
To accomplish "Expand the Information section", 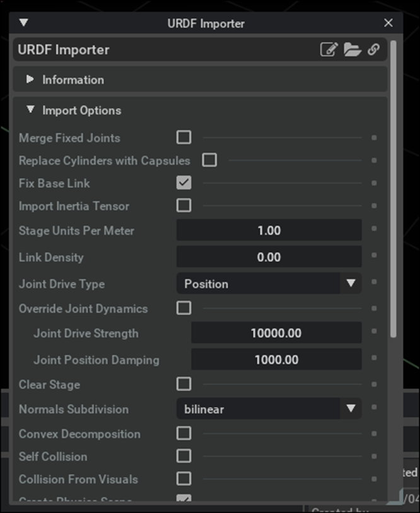I will coord(30,80).
